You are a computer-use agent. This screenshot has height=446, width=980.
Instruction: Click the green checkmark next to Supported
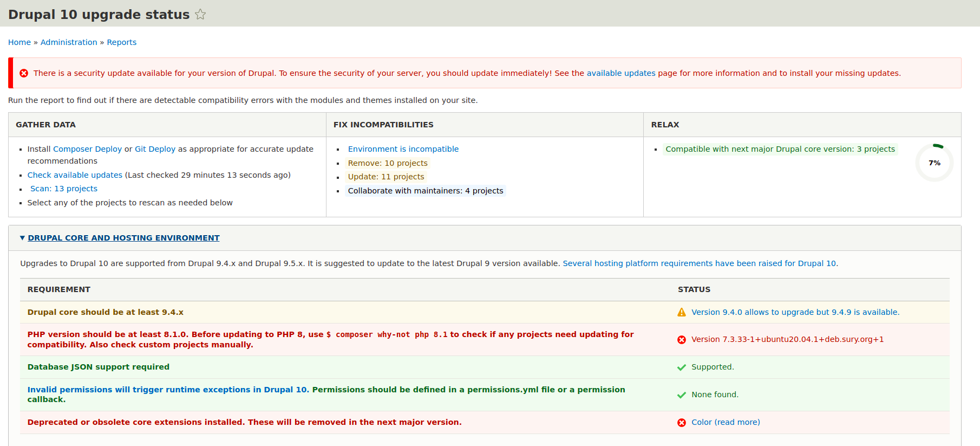click(682, 367)
